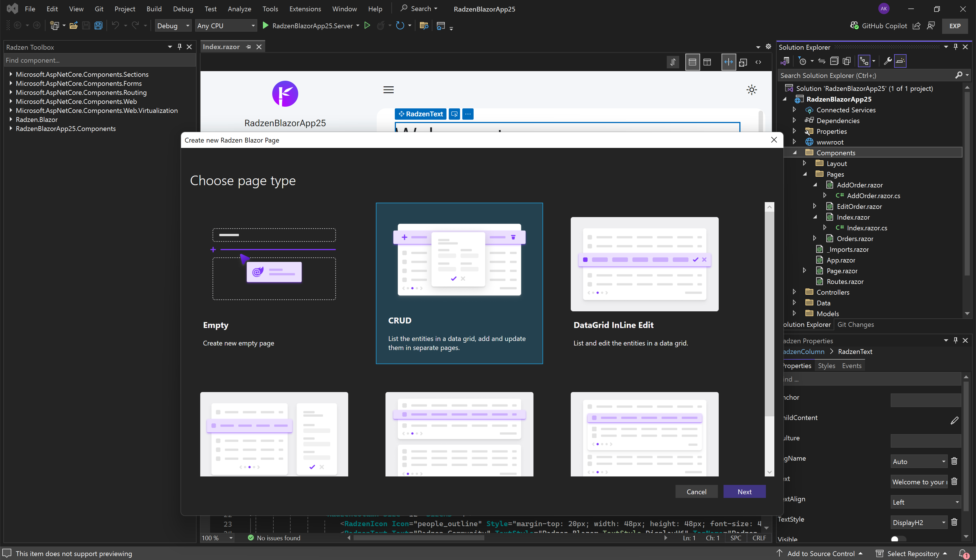The width and height of the screenshot is (976, 560).
Task: Click Start Without Debugging outline play icon
Action: [367, 26]
